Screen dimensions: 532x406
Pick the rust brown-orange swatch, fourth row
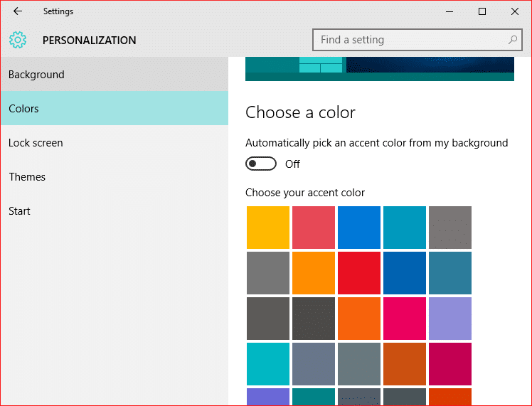tap(405, 364)
